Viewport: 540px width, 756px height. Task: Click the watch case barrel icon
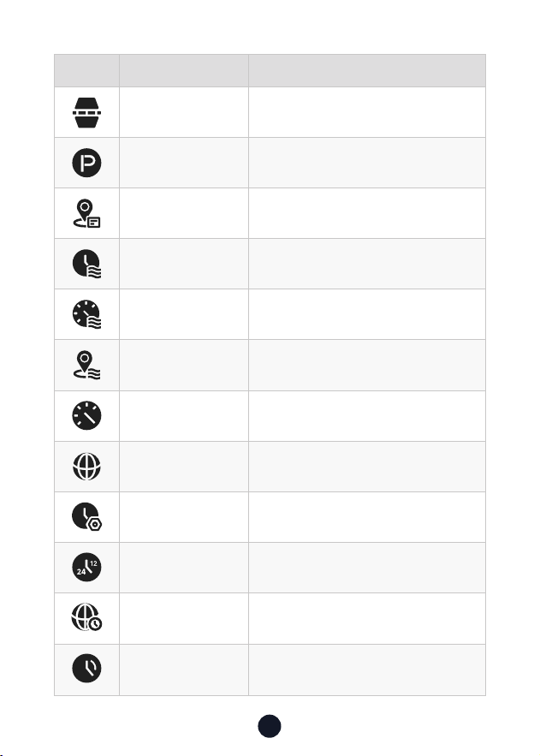86,112
